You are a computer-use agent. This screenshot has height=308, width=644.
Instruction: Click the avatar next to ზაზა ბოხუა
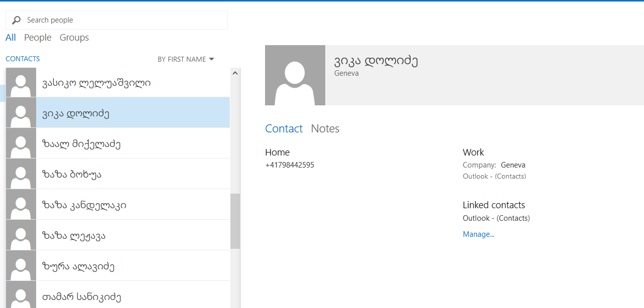coord(21,174)
